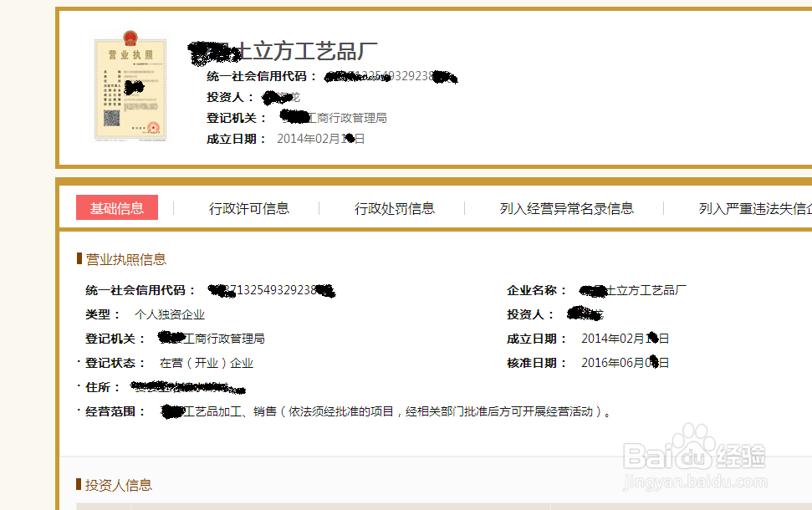Select the 基础信息 tab
The width and height of the screenshot is (812, 510).
117,209
